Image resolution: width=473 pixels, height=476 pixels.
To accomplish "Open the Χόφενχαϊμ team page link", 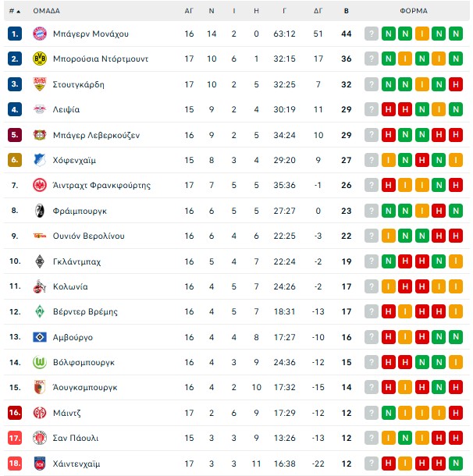I will click(76, 160).
